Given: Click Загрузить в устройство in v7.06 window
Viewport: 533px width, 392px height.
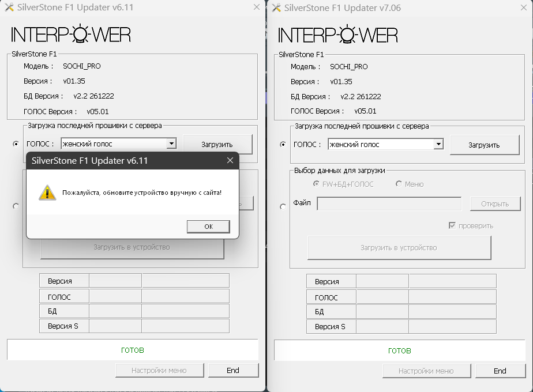Looking at the screenshot, I should click(x=399, y=248).
